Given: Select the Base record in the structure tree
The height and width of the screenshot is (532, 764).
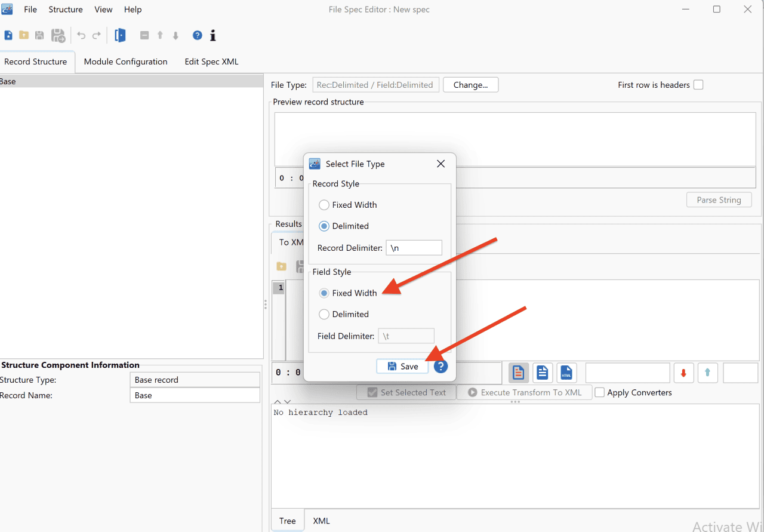Looking at the screenshot, I should tap(131, 81).
